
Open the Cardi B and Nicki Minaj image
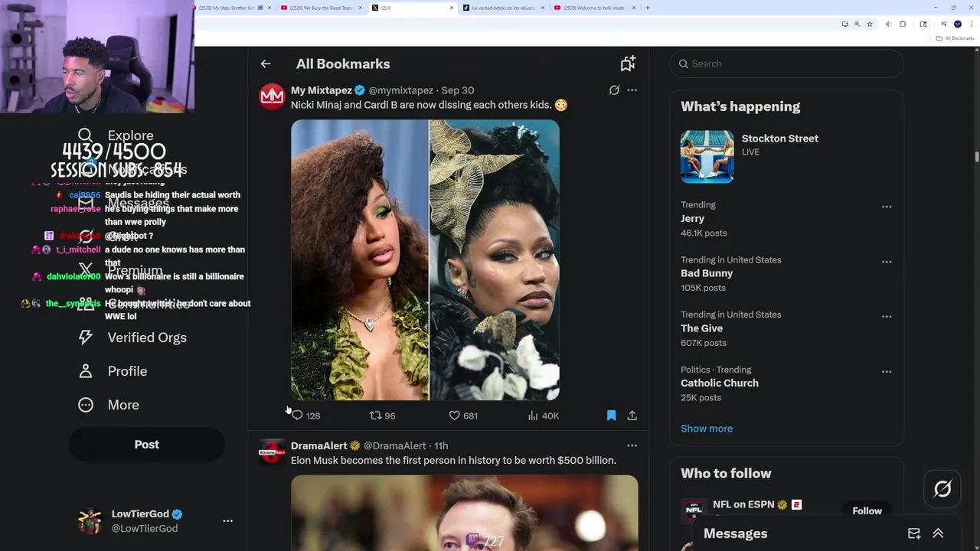point(425,259)
